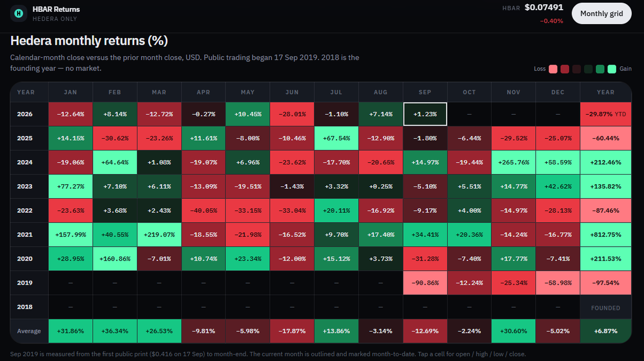644x361 pixels.
Task: Select the 2024 yearly return +212.46%
Action: [606, 162]
